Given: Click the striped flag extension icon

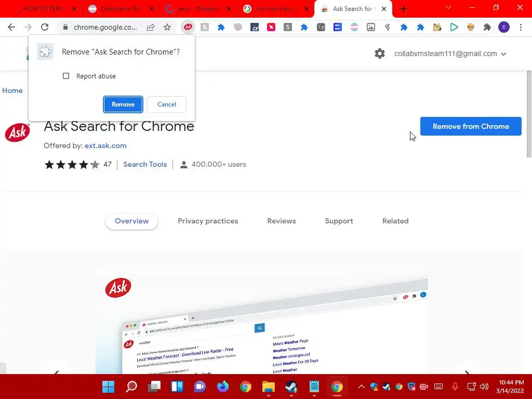Looking at the screenshot, I should point(354,27).
